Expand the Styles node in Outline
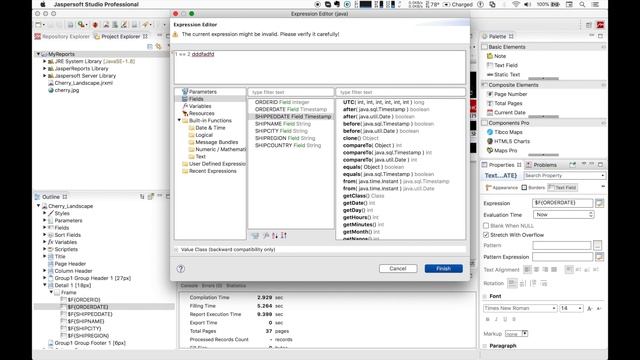The image size is (640, 360). [45, 213]
